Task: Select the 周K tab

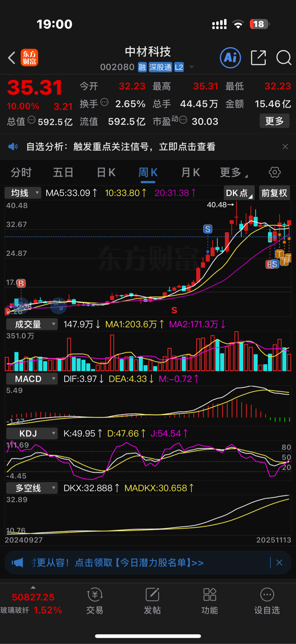Action: point(148,172)
